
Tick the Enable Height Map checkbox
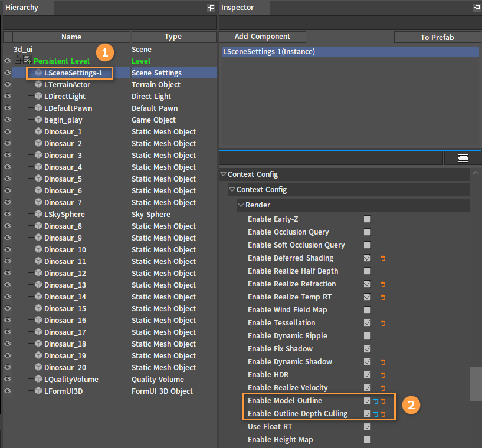[367, 440]
